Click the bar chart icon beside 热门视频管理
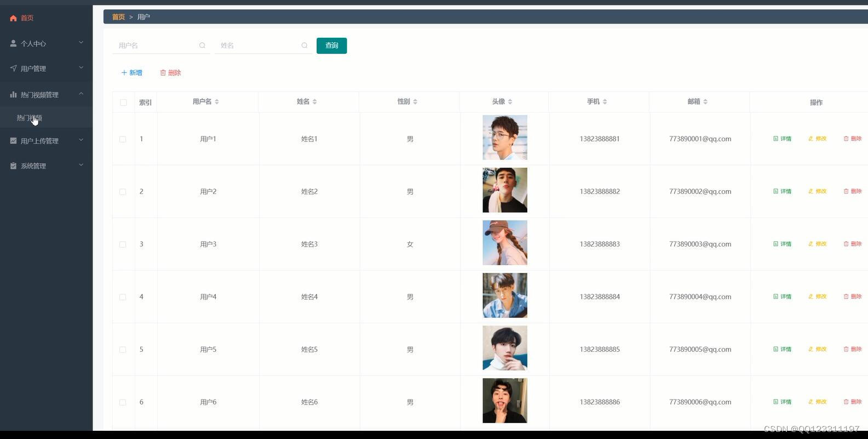The width and height of the screenshot is (868, 439). click(x=14, y=95)
